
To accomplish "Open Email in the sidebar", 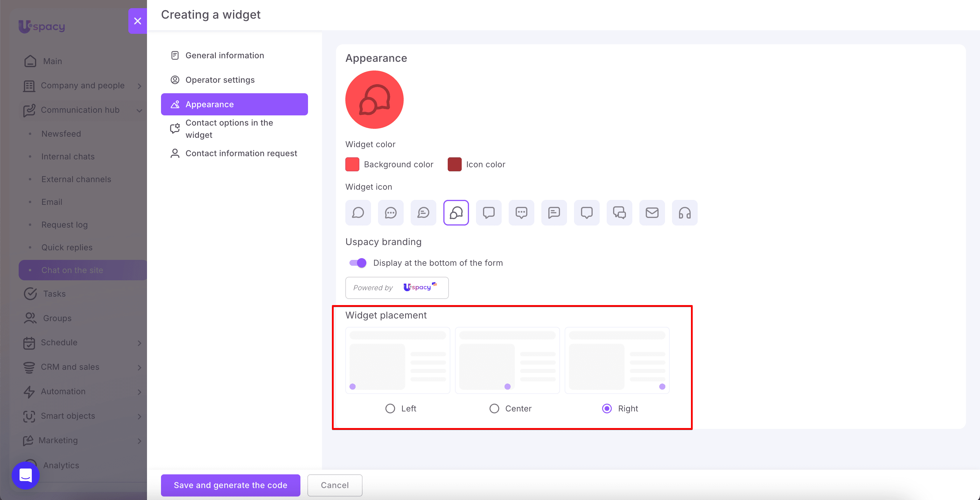I will [x=52, y=202].
